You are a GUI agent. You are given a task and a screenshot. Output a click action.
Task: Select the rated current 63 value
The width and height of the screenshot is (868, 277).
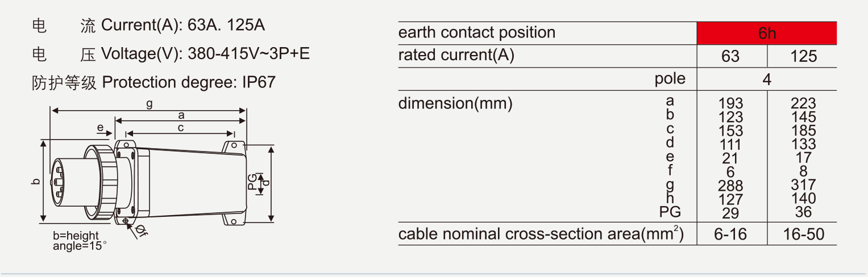coord(731,57)
